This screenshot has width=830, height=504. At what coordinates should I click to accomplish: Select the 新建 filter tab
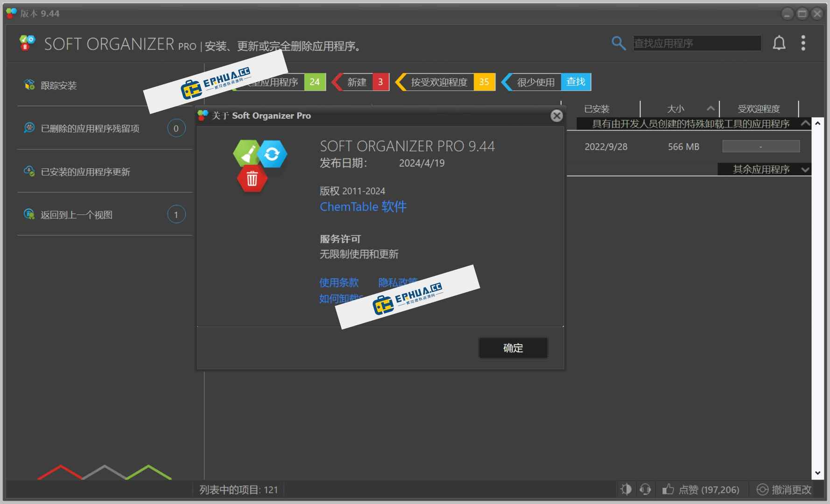pyautogui.click(x=360, y=82)
